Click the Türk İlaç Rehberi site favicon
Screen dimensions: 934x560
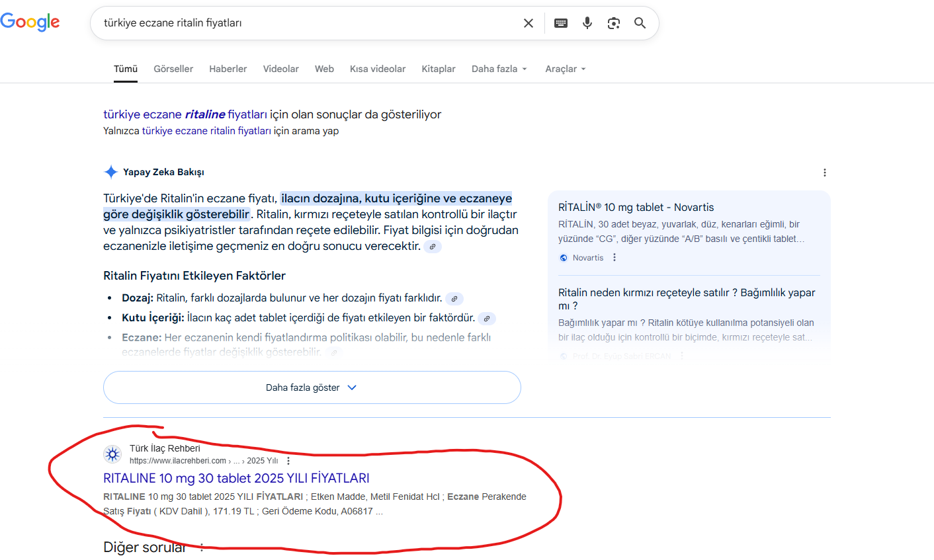(112, 454)
